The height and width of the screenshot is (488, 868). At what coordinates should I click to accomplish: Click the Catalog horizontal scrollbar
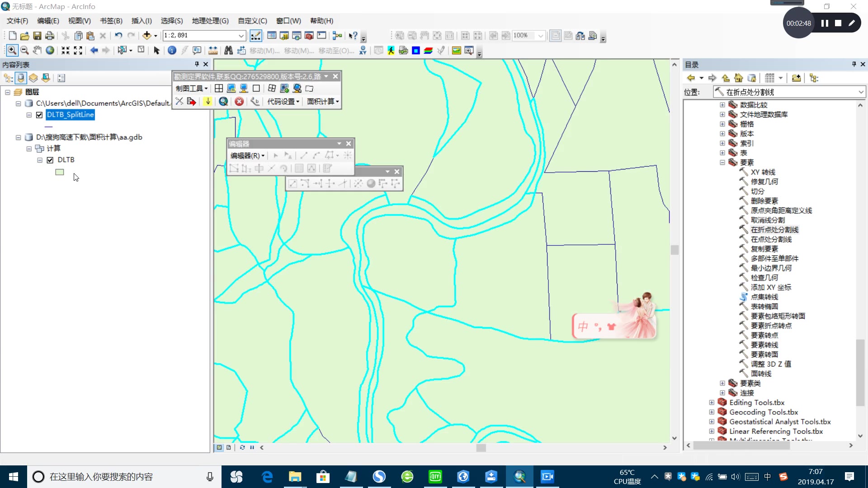click(741, 446)
